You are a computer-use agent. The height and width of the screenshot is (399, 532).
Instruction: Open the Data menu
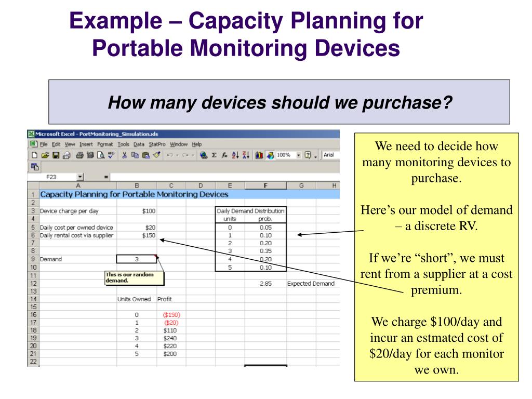point(139,144)
